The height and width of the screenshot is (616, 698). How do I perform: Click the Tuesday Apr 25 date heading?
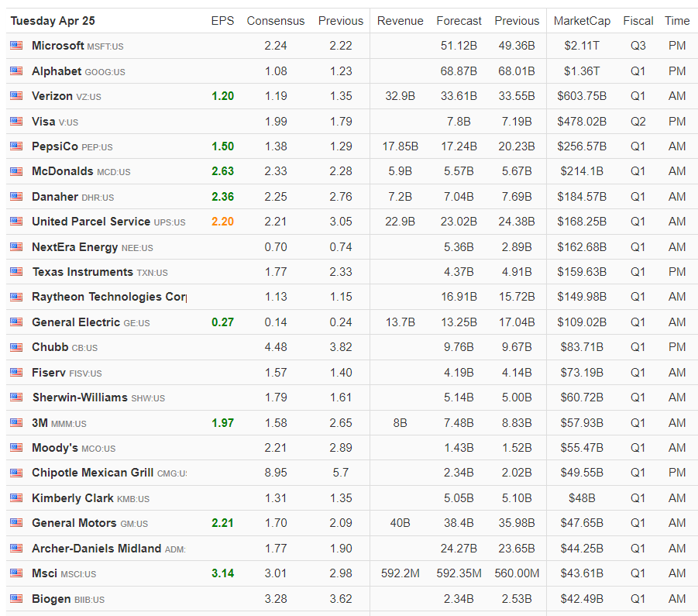(53, 21)
